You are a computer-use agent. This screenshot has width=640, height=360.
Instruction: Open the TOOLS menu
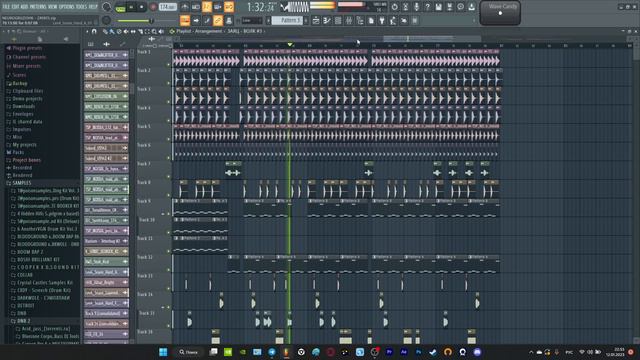pyautogui.click(x=81, y=7)
